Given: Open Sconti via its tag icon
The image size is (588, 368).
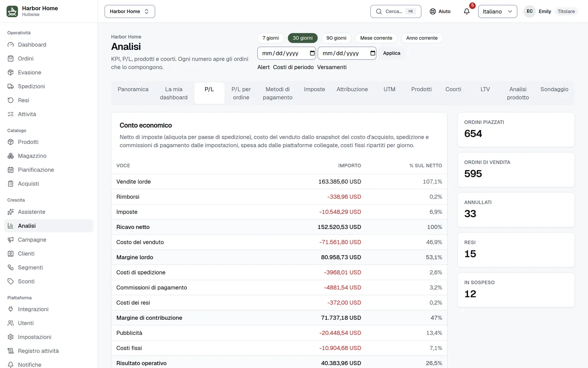Looking at the screenshot, I should (x=11, y=281).
